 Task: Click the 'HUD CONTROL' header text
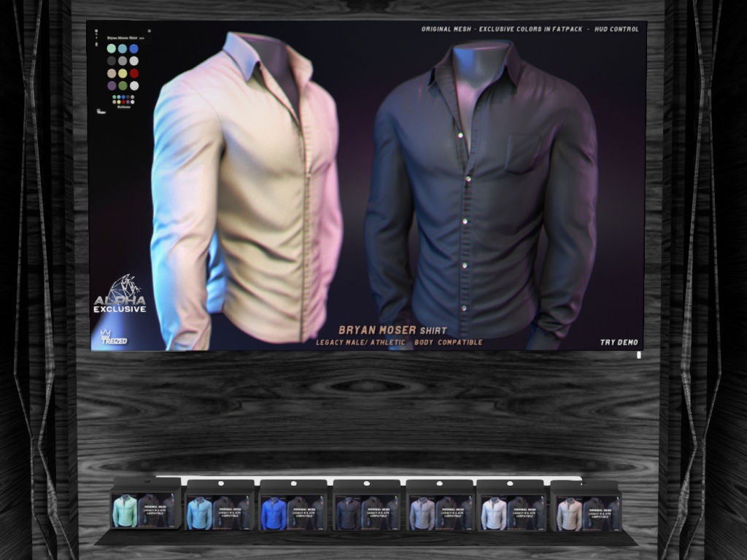616,29
